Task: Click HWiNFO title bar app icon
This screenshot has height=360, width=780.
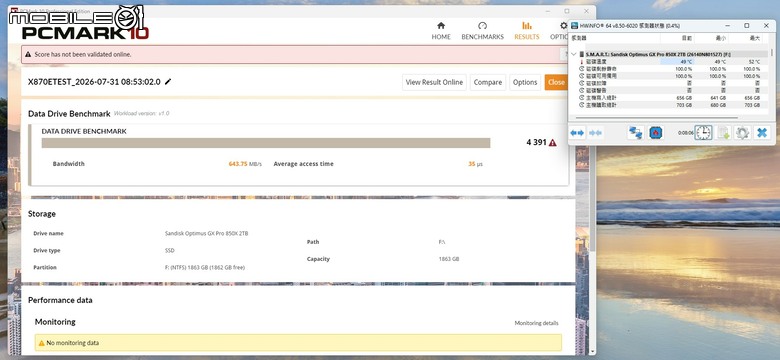Action: [575, 25]
